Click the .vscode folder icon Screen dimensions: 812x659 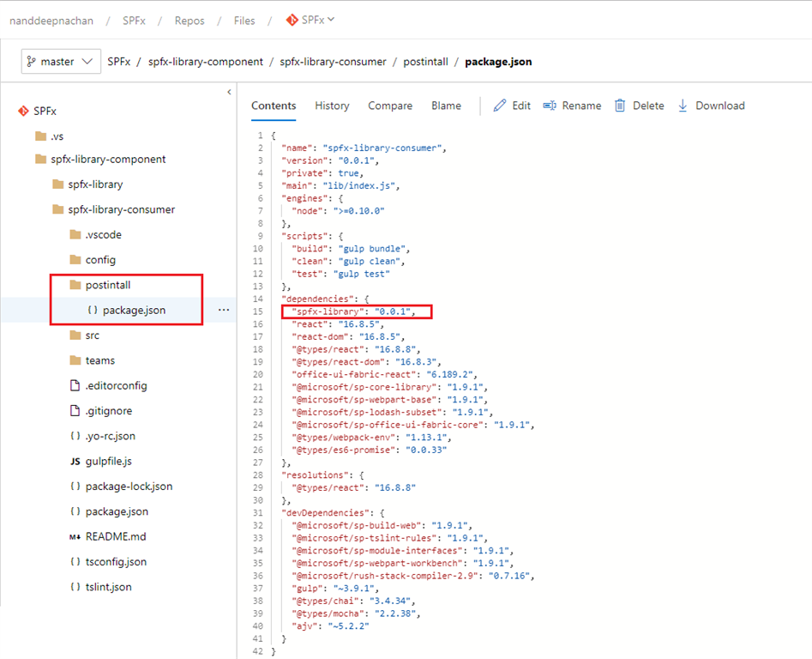75,234
